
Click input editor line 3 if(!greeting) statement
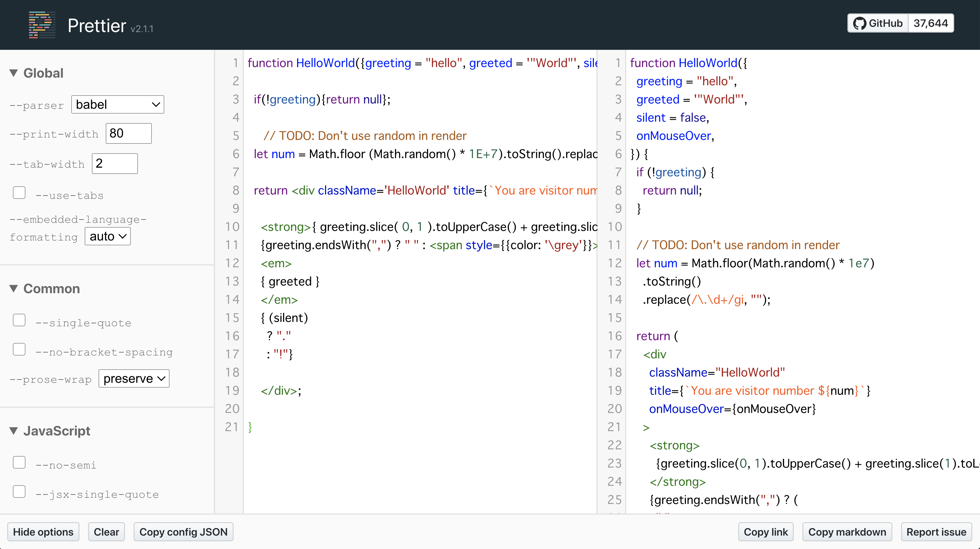click(x=322, y=99)
